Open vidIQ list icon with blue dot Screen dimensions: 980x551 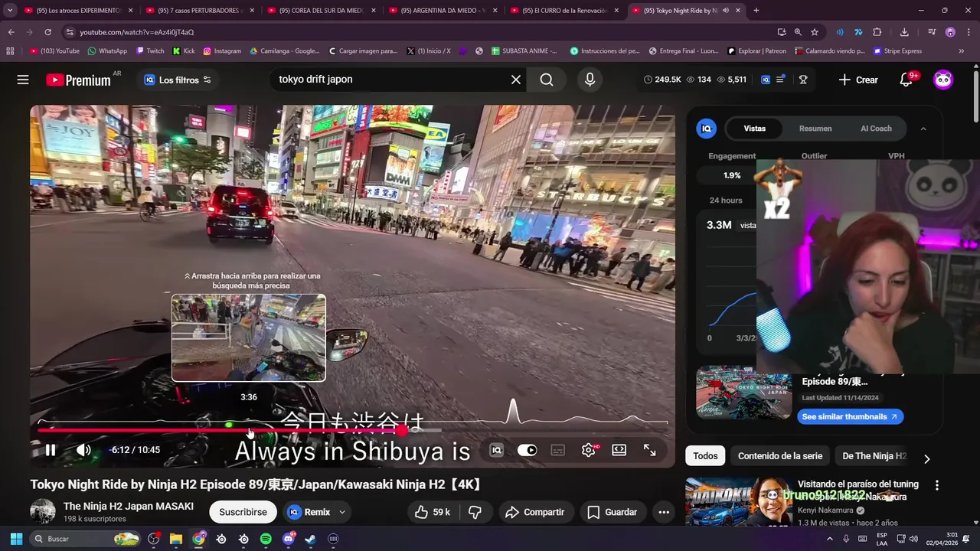point(780,80)
